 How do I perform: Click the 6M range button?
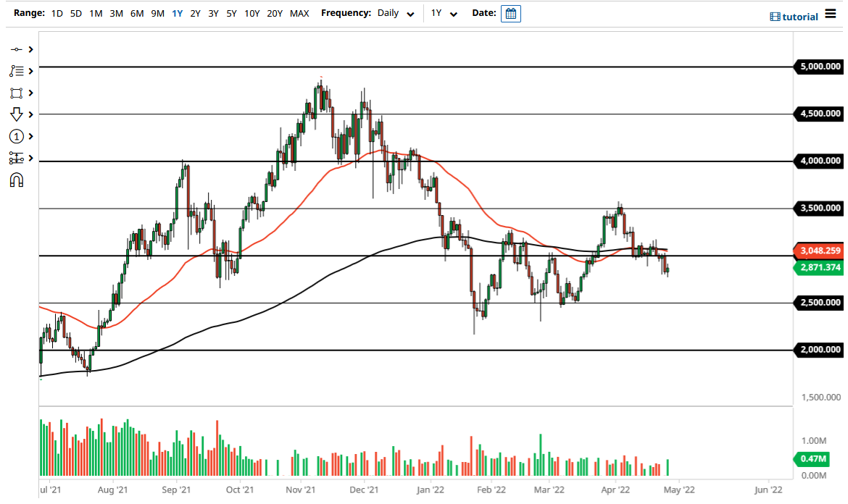(x=136, y=13)
